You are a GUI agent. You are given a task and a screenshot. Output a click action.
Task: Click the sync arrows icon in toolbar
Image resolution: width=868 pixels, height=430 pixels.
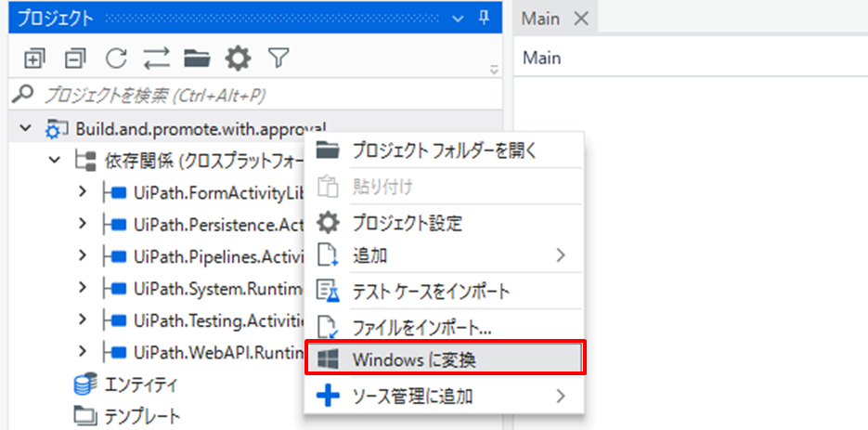click(157, 59)
